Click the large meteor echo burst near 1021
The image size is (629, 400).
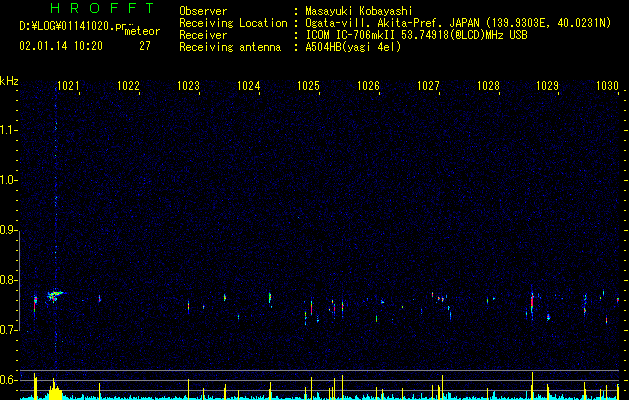pyautogui.click(x=55, y=296)
